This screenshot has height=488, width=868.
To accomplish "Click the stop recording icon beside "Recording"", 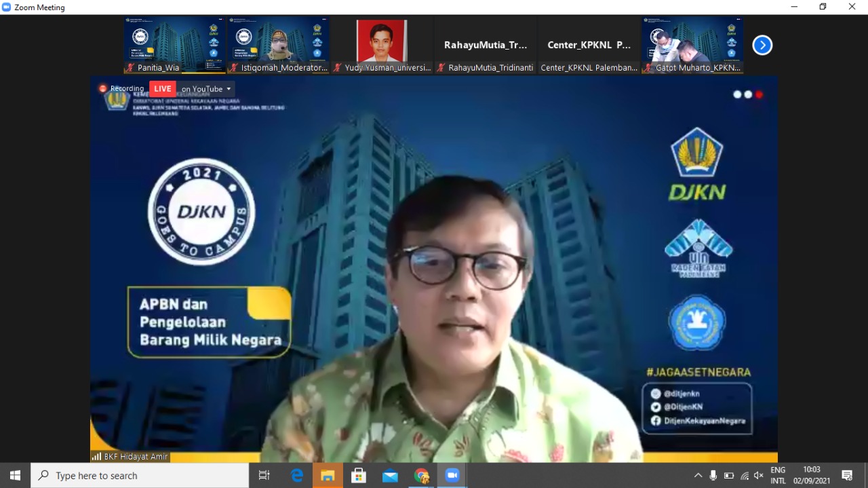I will (x=103, y=88).
